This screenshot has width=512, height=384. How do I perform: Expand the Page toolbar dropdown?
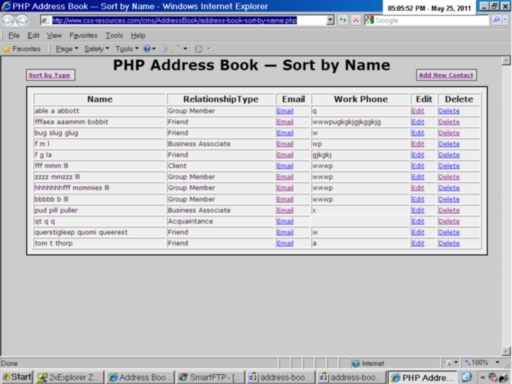[67, 49]
